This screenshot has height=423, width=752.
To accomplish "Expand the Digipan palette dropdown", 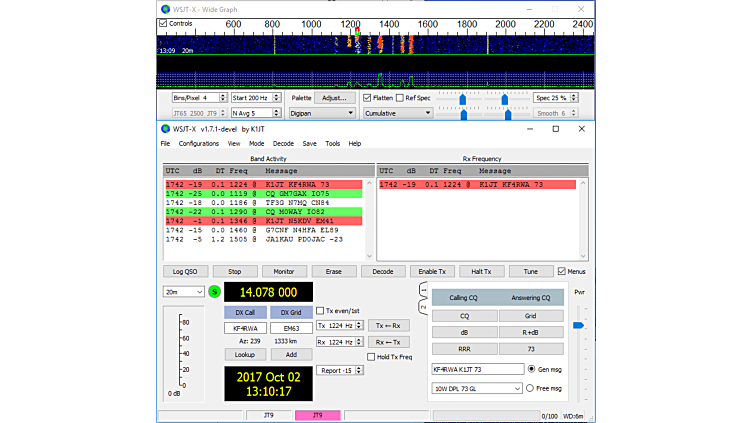I will point(320,113).
